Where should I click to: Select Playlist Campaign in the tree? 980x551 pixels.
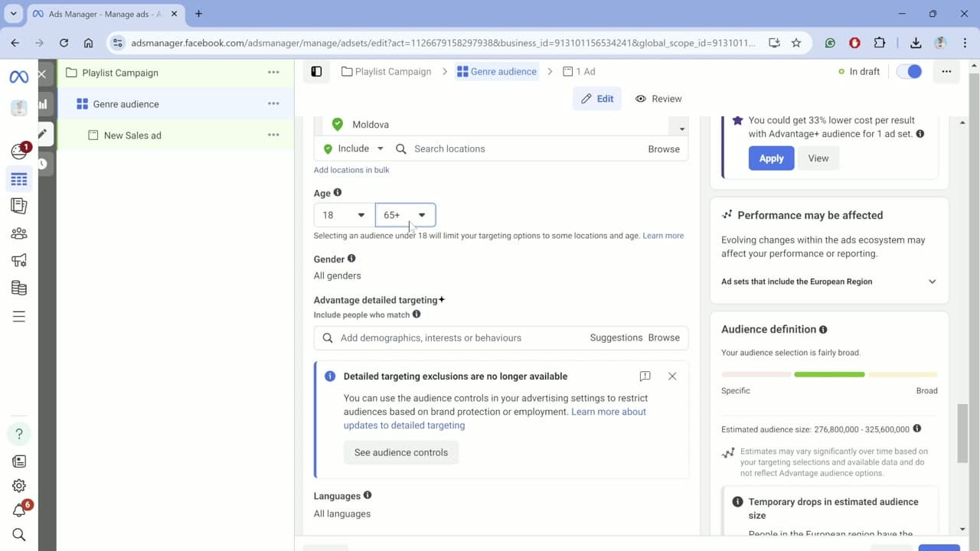point(120,73)
